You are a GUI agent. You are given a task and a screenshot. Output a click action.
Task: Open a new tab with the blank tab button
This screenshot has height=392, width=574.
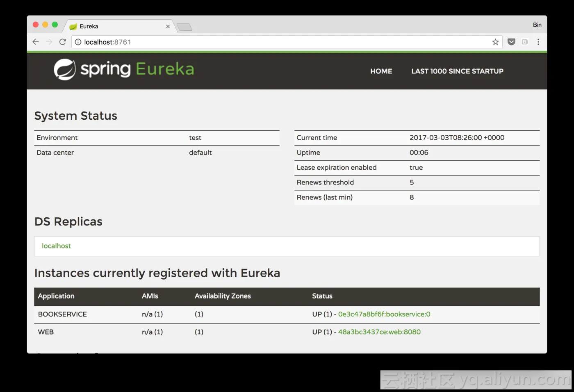tap(184, 27)
